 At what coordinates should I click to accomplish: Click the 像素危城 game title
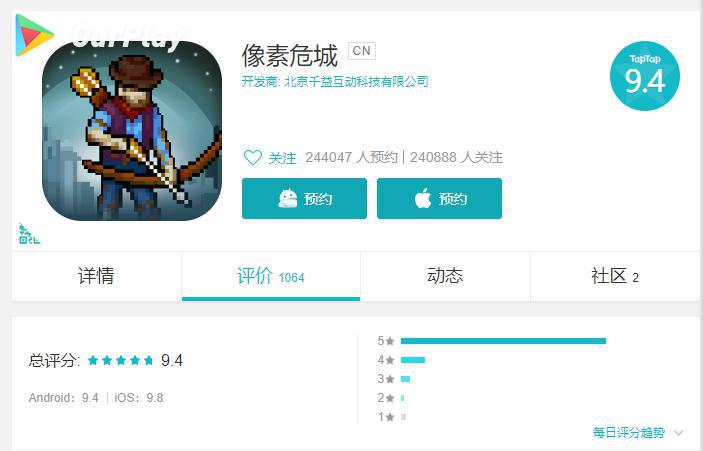(290, 56)
